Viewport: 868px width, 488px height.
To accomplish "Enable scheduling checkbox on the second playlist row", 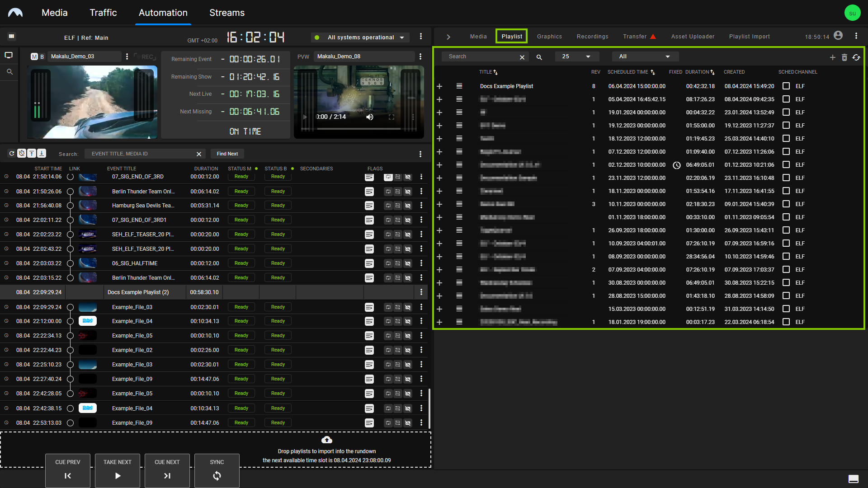I will [786, 99].
